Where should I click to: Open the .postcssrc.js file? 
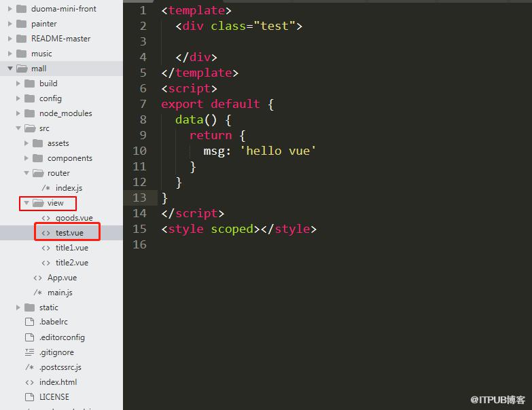(60, 367)
